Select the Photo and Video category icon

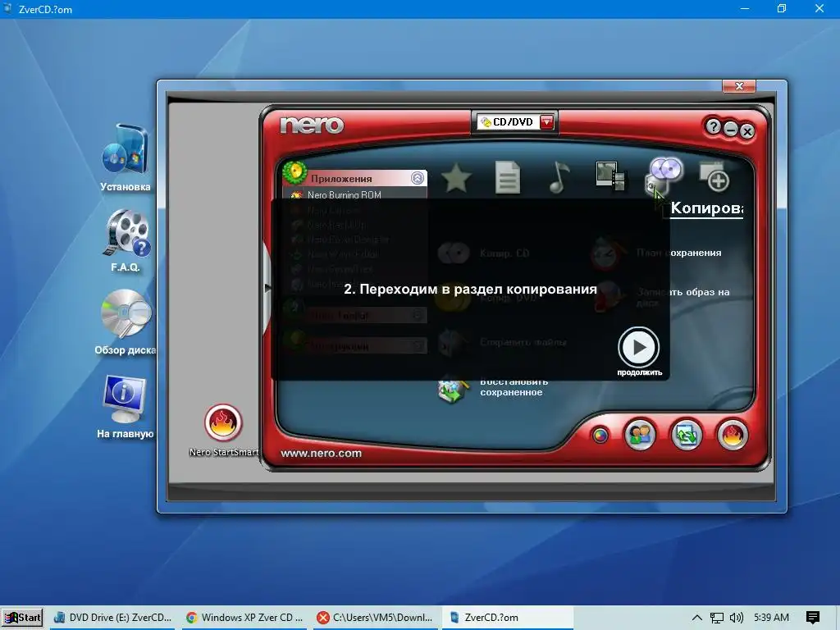(610, 176)
